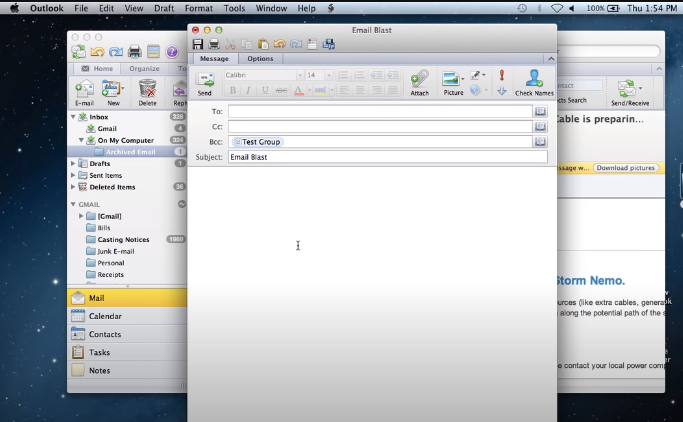Screen dimensions: 683x422
Task: Collapse the Inbox folder tree
Action: point(73,117)
